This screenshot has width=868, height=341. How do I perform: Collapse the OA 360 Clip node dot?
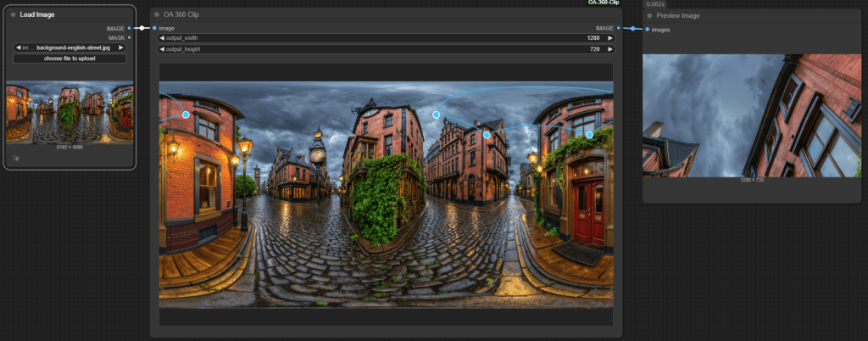(x=157, y=14)
